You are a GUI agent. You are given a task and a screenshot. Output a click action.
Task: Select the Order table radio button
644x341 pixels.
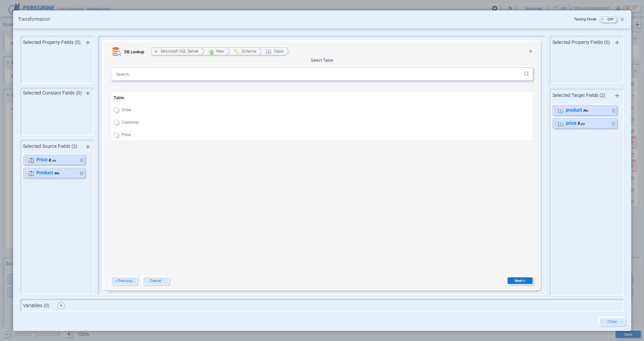(116, 110)
